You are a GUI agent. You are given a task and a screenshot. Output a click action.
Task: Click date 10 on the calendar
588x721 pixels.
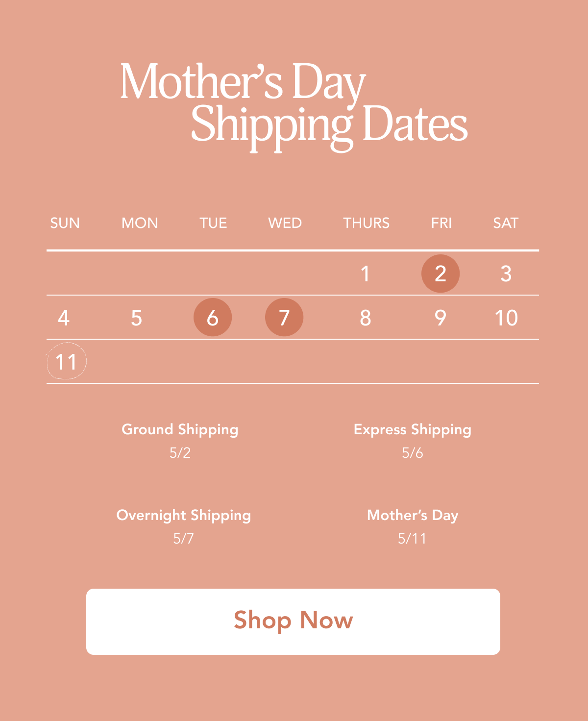(506, 318)
